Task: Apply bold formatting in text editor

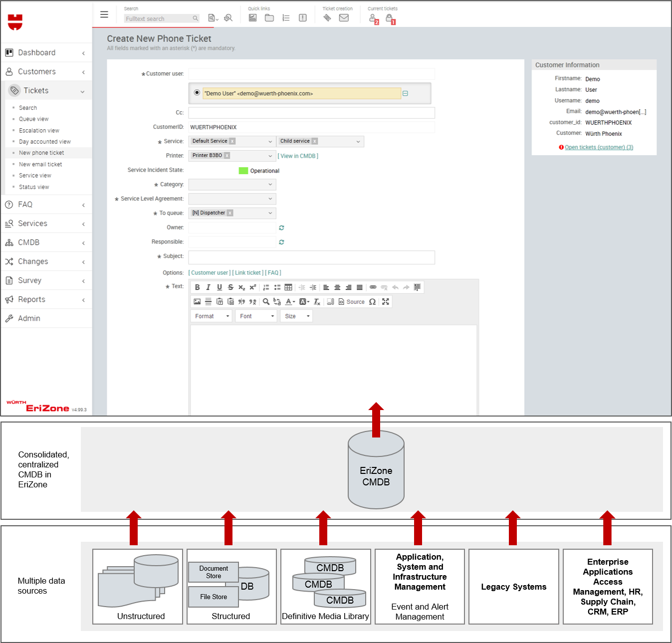Action: (x=198, y=287)
